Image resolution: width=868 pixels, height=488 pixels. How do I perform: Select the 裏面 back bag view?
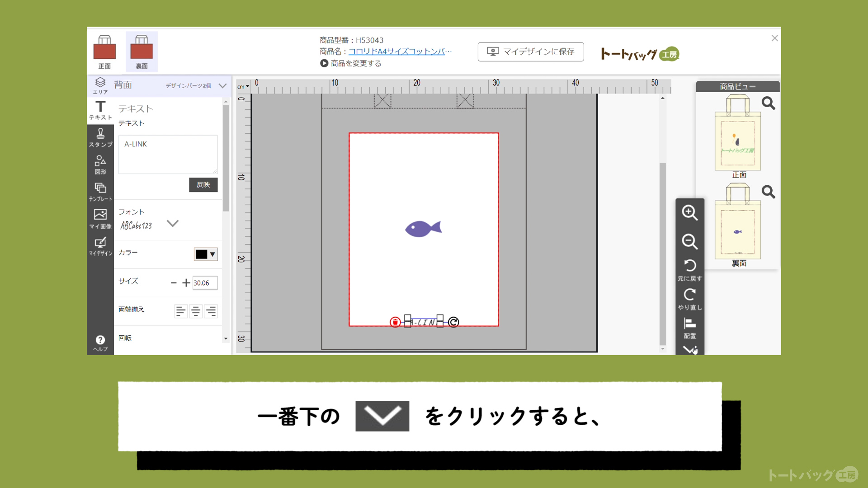142,52
